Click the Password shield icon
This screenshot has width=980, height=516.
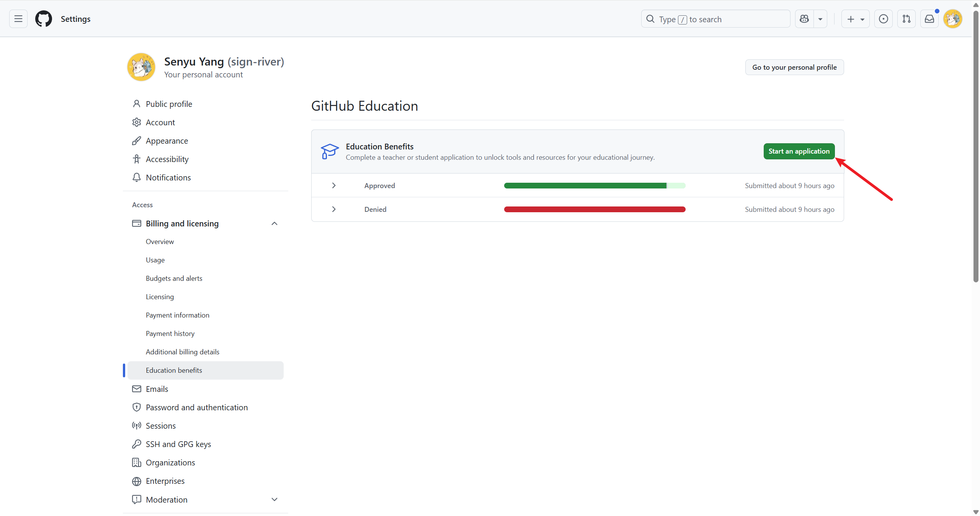tap(137, 407)
